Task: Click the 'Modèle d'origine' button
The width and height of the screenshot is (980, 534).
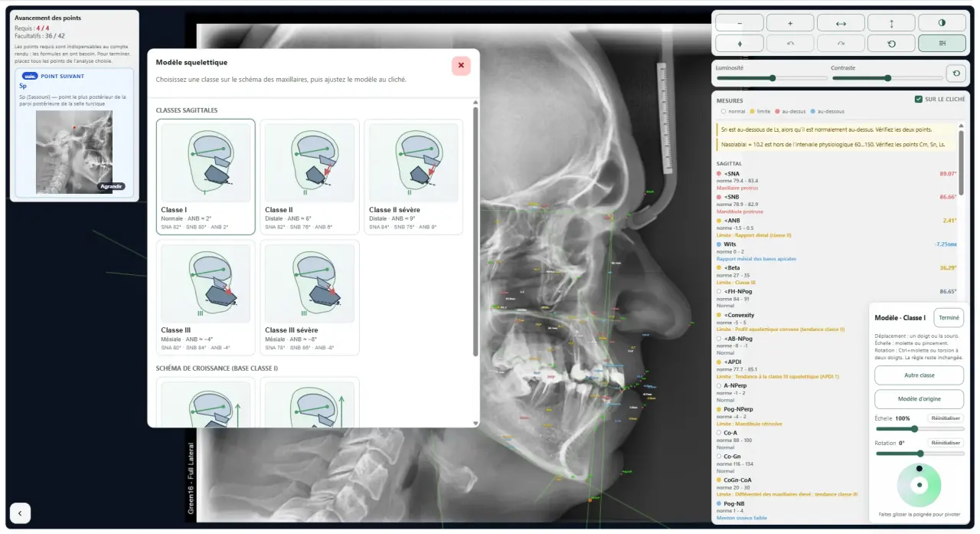Action: pos(919,399)
